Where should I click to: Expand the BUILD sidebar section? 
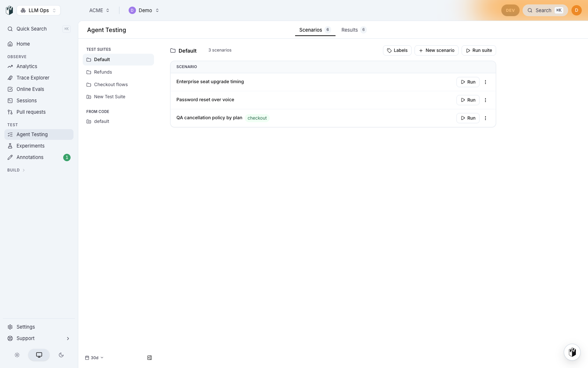(16, 170)
